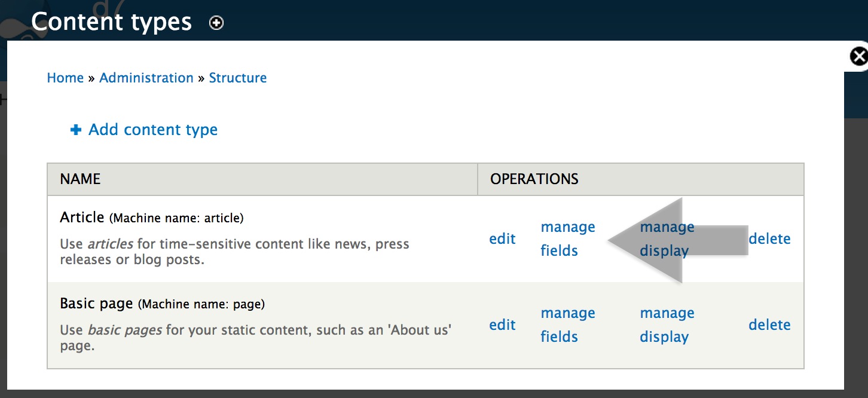Click the plus icon before Add content type
This screenshot has height=398, width=868.
[x=76, y=130]
